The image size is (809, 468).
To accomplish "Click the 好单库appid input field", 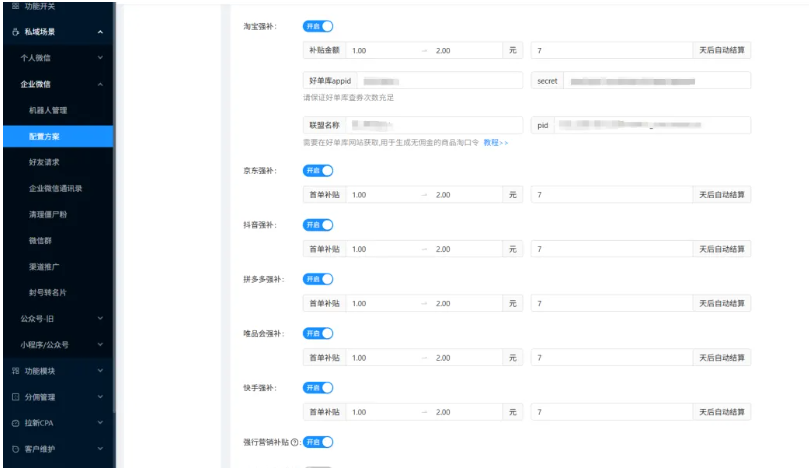I will point(438,79).
